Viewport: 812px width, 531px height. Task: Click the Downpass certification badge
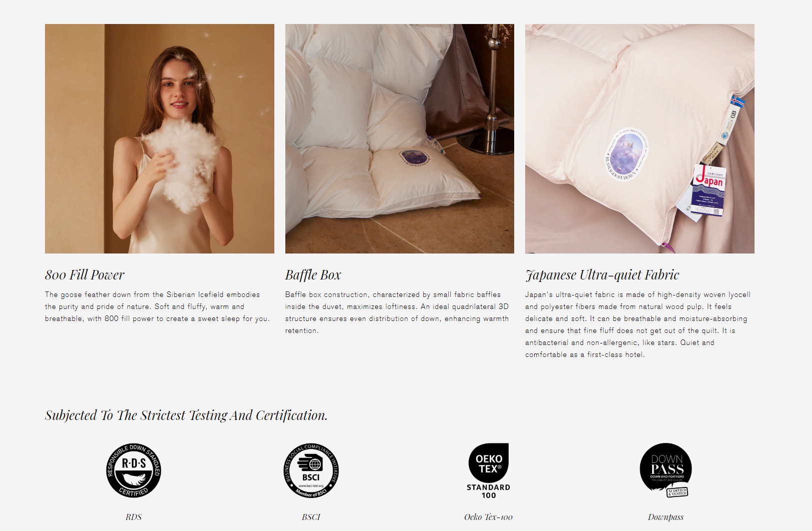(666, 470)
